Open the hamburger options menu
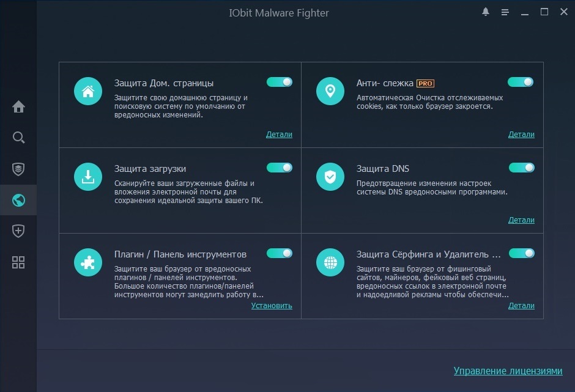 click(x=505, y=12)
